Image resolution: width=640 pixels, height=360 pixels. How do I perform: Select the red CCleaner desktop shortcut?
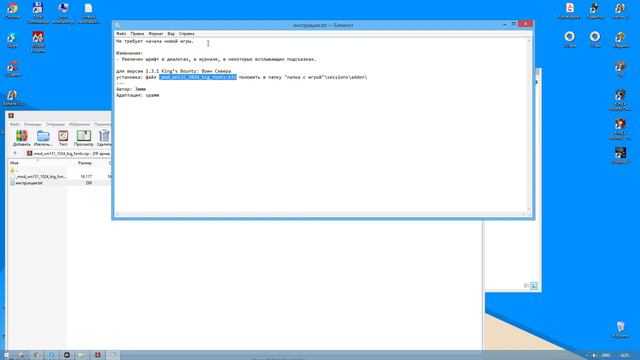[13, 69]
